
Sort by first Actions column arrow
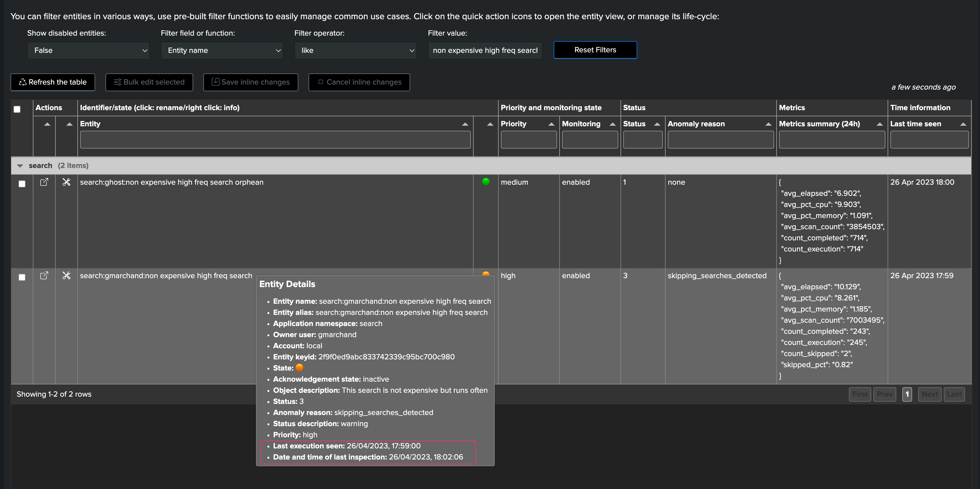[47, 124]
